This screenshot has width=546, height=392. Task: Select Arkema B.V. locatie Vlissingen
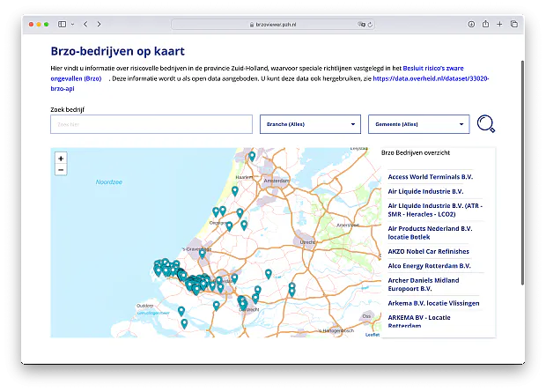[x=433, y=303]
